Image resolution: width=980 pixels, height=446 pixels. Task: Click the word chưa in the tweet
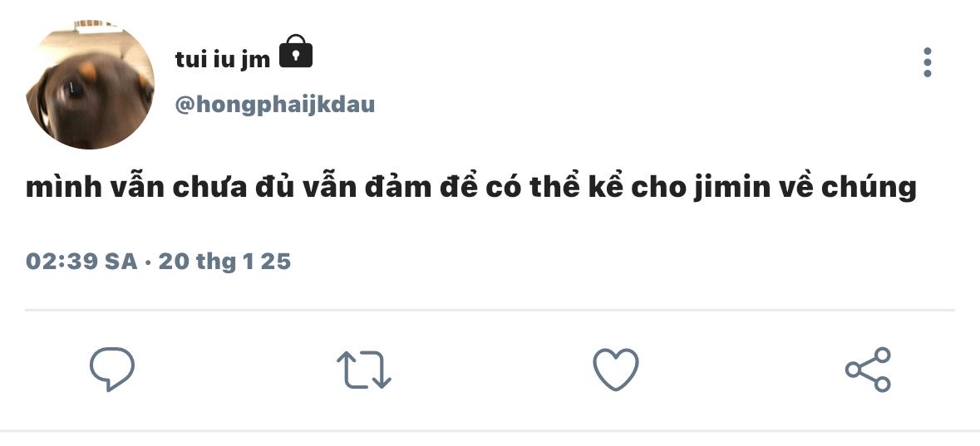point(209,188)
